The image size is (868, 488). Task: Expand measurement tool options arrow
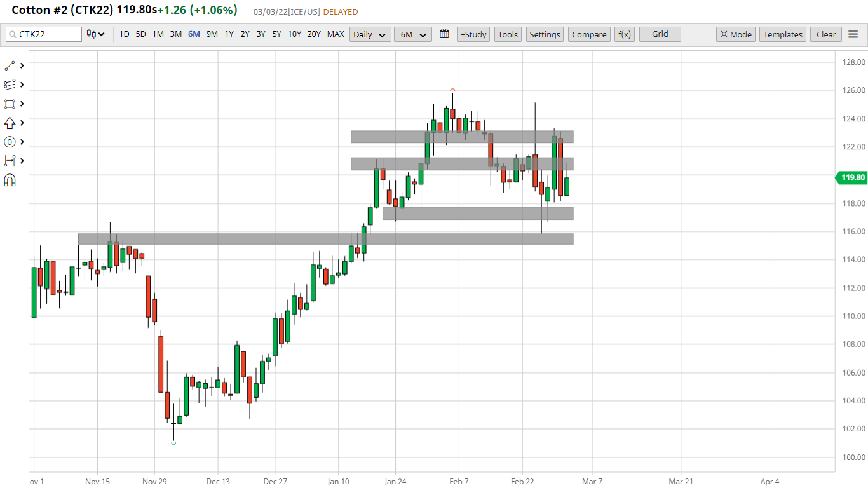pos(22,161)
